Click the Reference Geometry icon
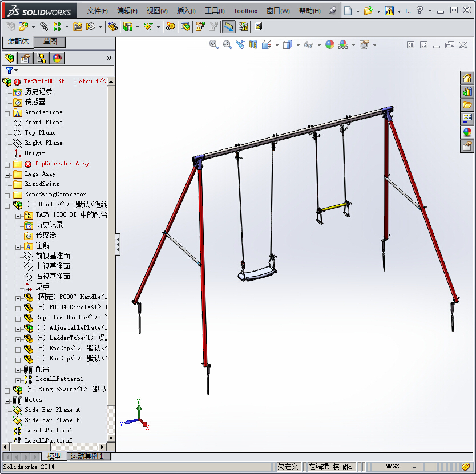Image resolution: width=476 pixels, height=474 pixels. [148, 27]
